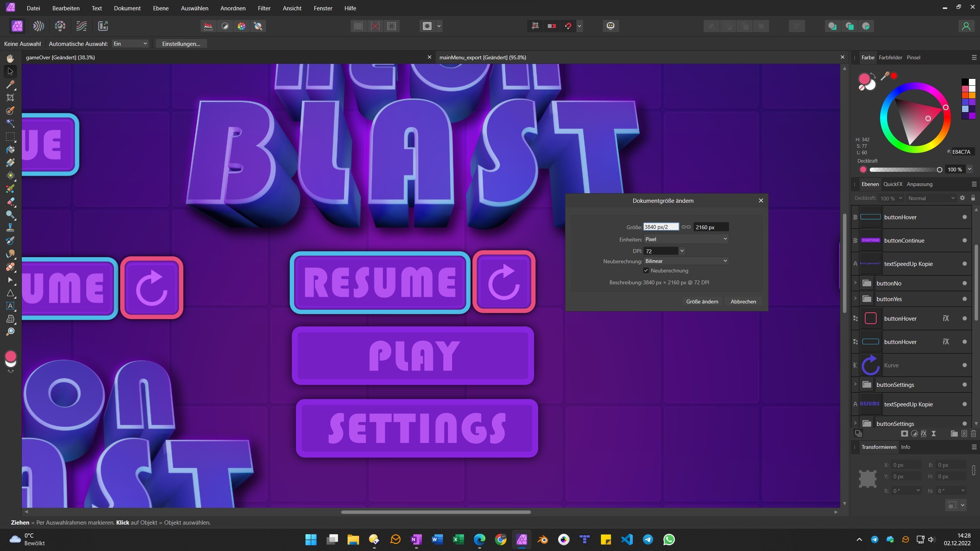This screenshot has width=980, height=551.
Task: Select the Zoom tool
Action: click(x=10, y=332)
